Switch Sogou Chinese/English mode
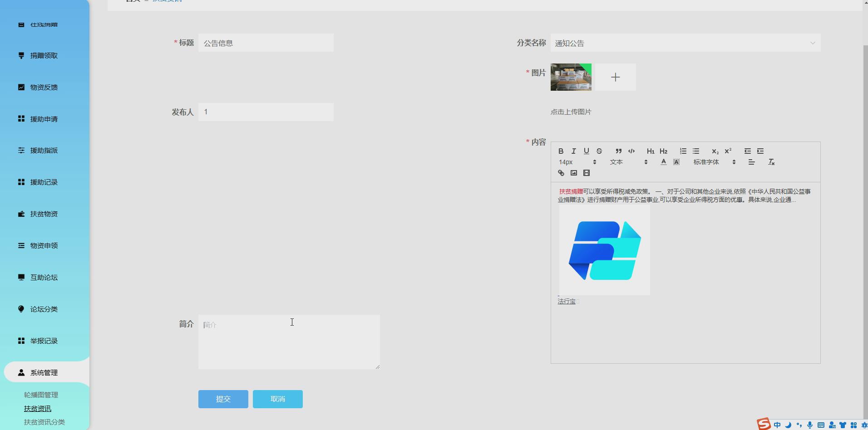The width and height of the screenshot is (868, 430). [x=777, y=425]
